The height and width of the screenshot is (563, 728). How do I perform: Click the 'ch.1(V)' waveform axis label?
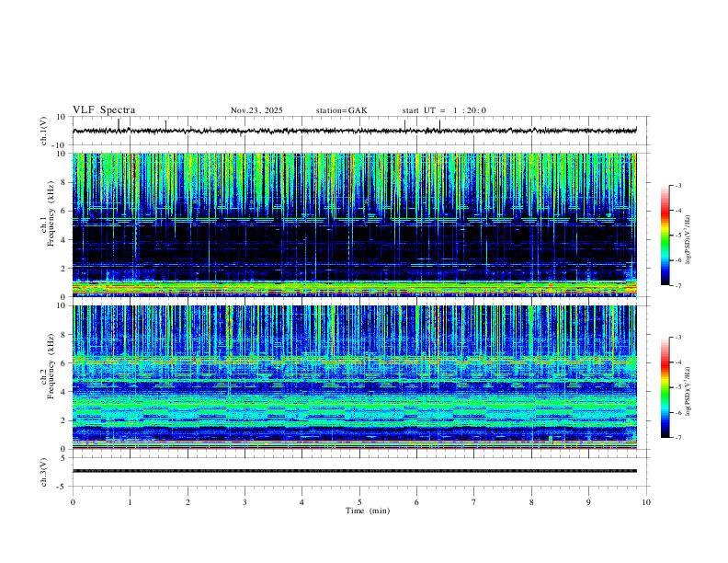click(x=44, y=131)
